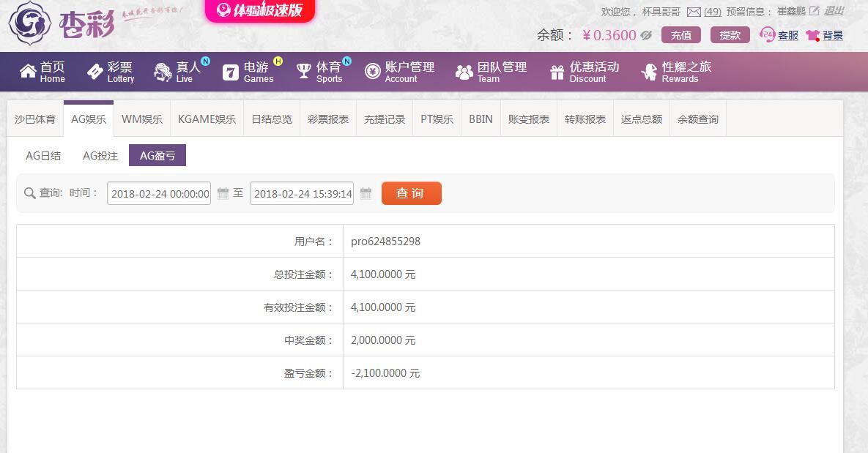The image size is (868, 453).
Task: Click the start time input field
Action: [159, 194]
